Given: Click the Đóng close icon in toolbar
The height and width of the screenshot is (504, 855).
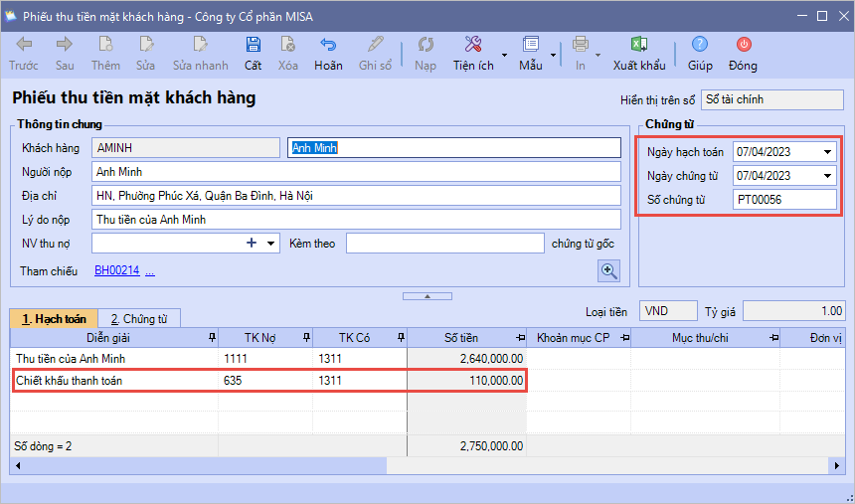Looking at the screenshot, I should [743, 45].
